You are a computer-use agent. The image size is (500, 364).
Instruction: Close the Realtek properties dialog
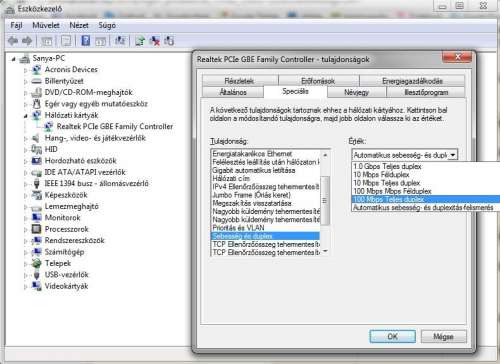pyautogui.click(x=458, y=57)
